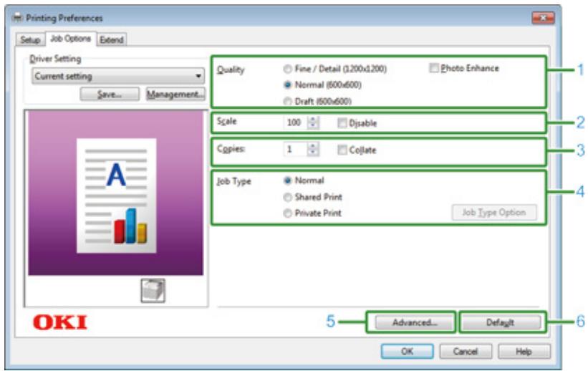Enable the Collate checkbox
Image resolution: width=588 pixels, height=371 pixels.
tap(342, 150)
